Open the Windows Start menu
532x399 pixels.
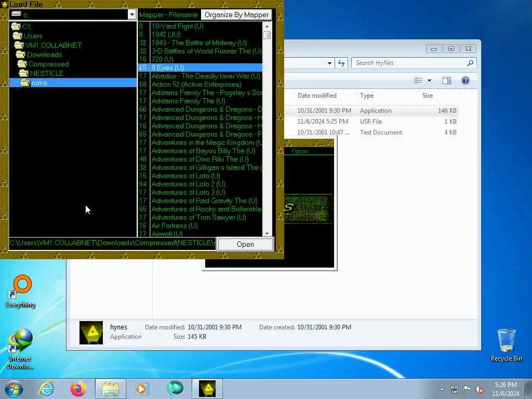click(14, 389)
